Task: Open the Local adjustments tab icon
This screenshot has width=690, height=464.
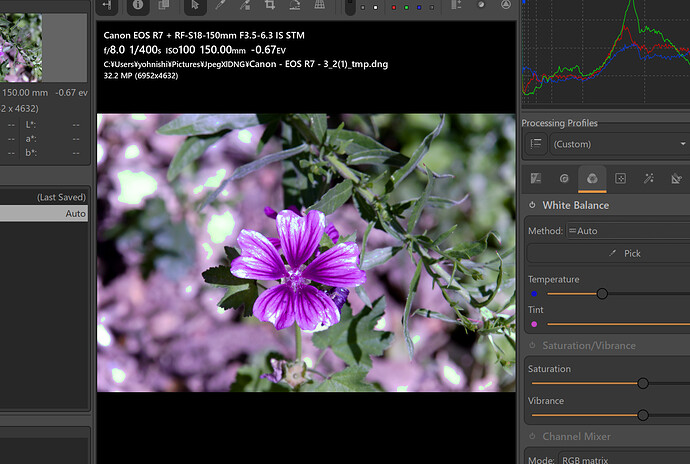Action: (621, 179)
